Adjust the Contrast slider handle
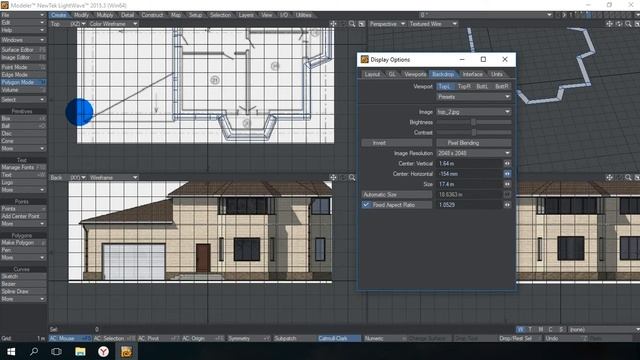Image resolution: width=640 pixels, height=360 pixels. point(474,133)
